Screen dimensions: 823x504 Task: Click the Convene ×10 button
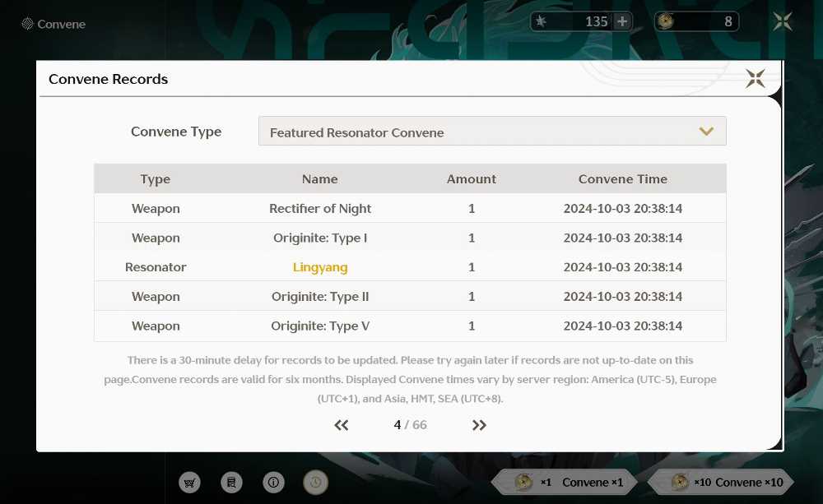tap(721, 482)
